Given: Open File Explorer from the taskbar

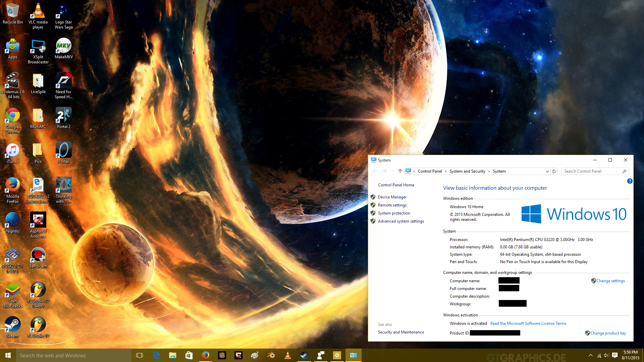Looking at the screenshot, I should tap(172, 355).
